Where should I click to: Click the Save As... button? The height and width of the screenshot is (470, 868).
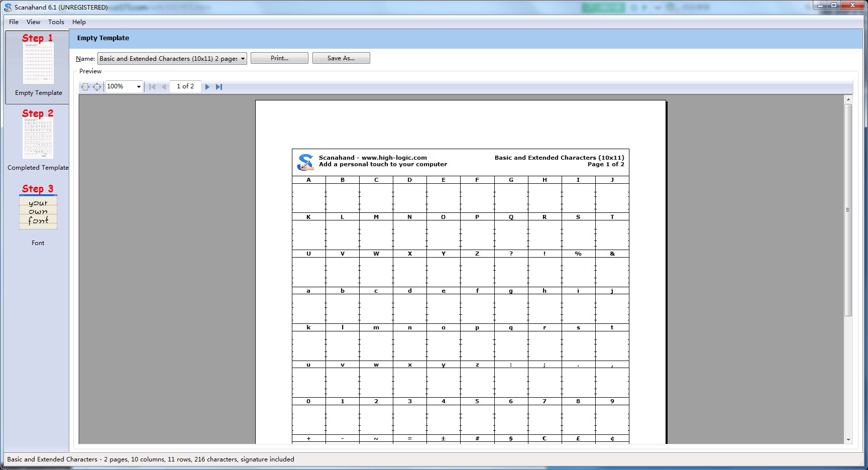[341, 58]
